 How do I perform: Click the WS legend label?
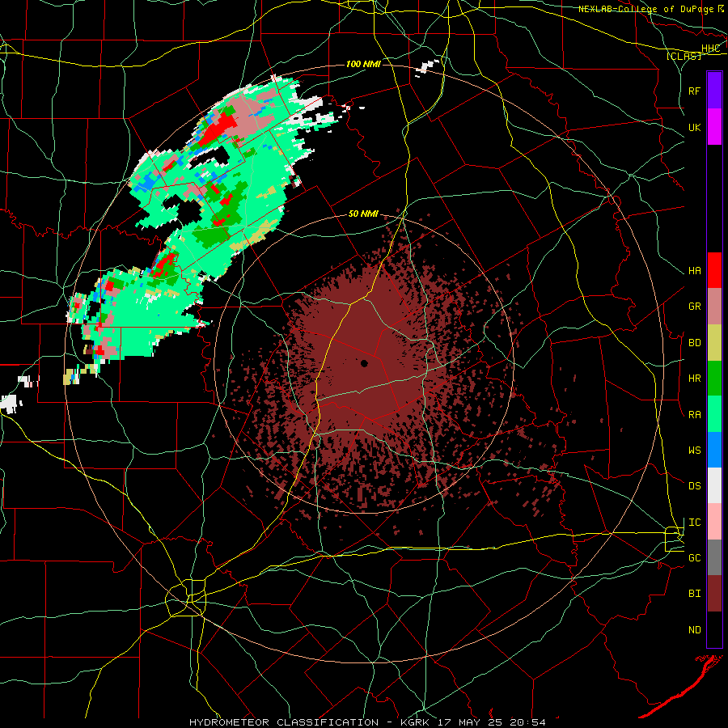click(x=695, y=451)
